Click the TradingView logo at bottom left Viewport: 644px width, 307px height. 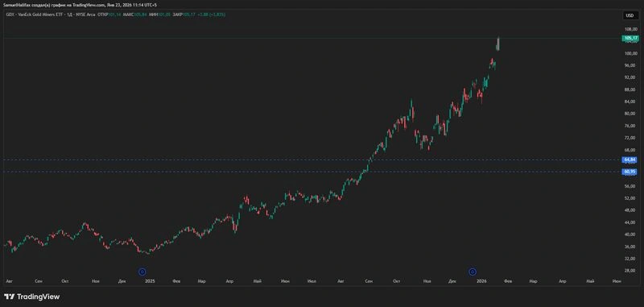[31, 297]
